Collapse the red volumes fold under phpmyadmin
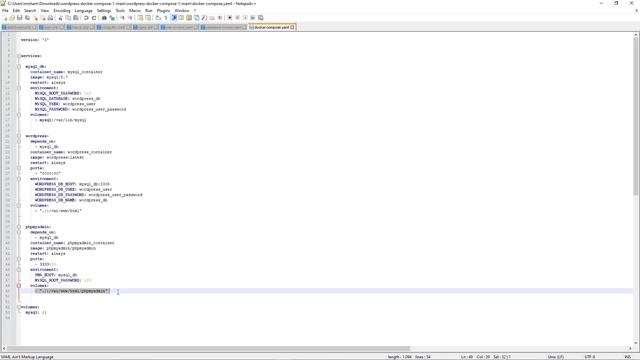Viewport: 640px width, 360px height. pos(19,286)
